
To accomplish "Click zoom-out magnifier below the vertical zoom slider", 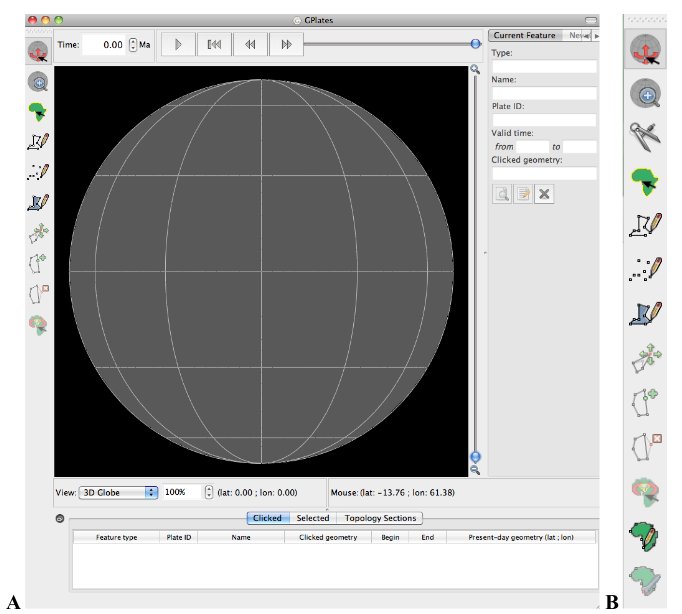I will coord(475,470).
